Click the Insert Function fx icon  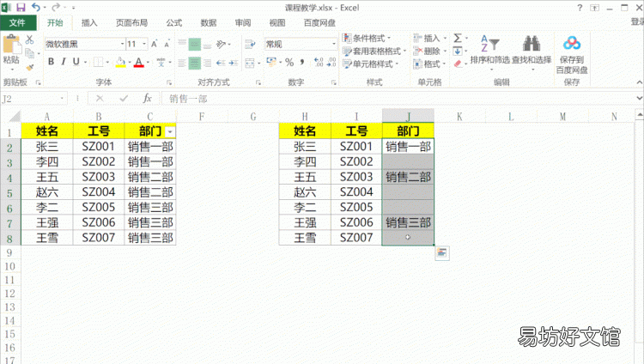click(147, 98)
